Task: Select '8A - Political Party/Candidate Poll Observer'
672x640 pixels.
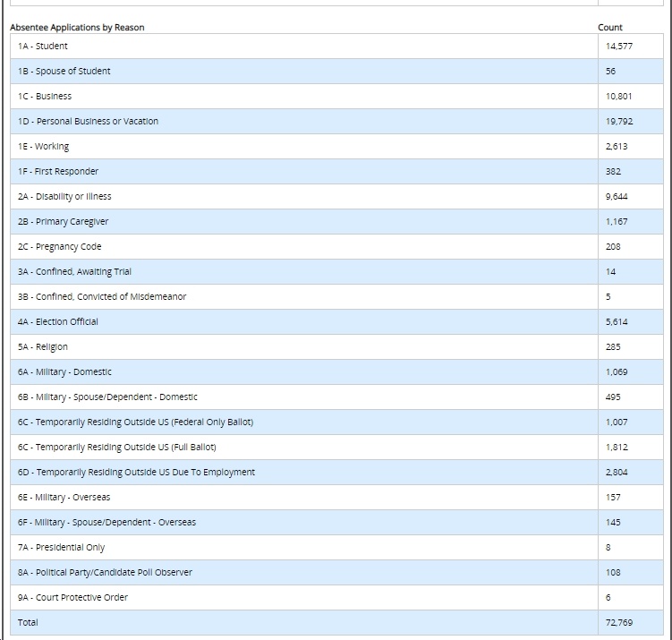Action: [x=105, y=573]
